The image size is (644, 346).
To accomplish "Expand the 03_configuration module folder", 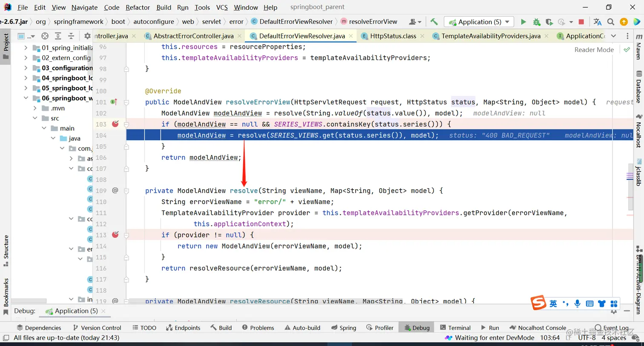I will click(x=26, y=68).
